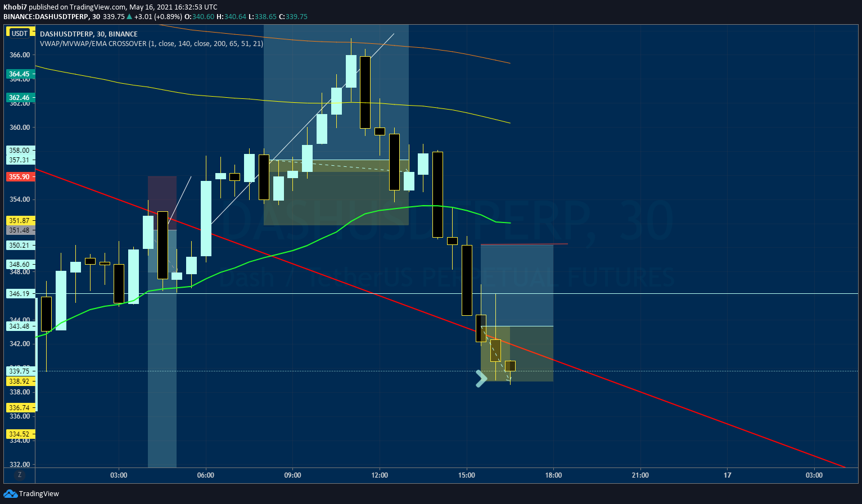This screenshot has height=504, width=862.
Task: Click the 366.00 axis price
Action: [20, 55]
